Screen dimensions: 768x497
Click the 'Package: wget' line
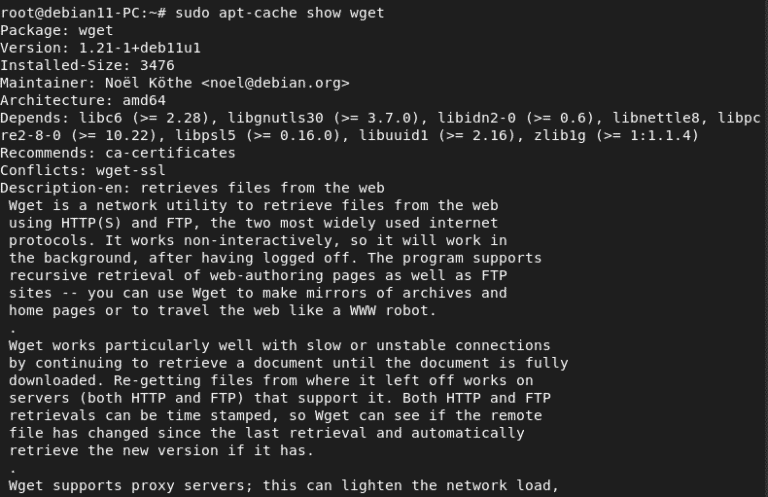tap(56, 30)
